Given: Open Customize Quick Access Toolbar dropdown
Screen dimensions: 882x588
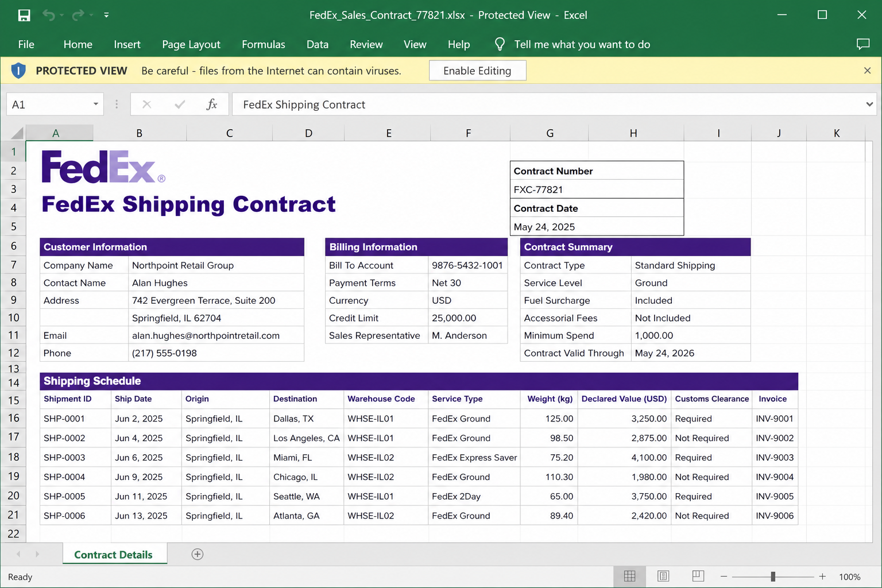Looking at the screenshot, I should tap(106, 16).
